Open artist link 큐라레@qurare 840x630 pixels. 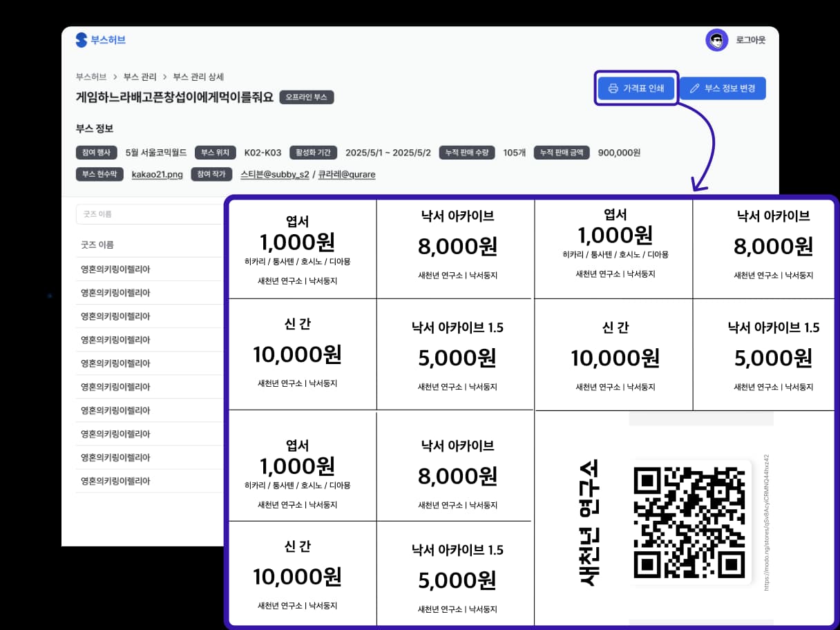tap(347, 174)
